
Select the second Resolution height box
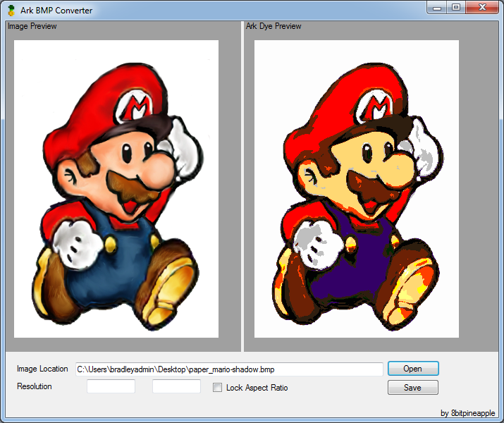[176, 386]
